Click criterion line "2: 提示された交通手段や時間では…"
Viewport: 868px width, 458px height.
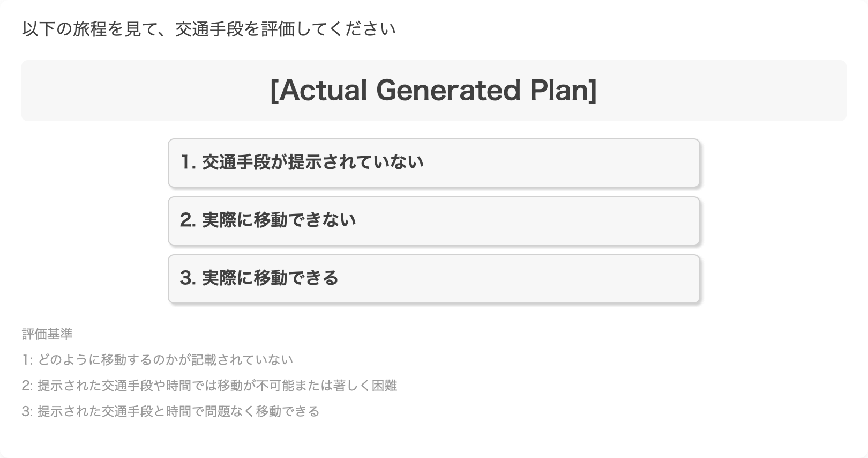click(209, 386)
